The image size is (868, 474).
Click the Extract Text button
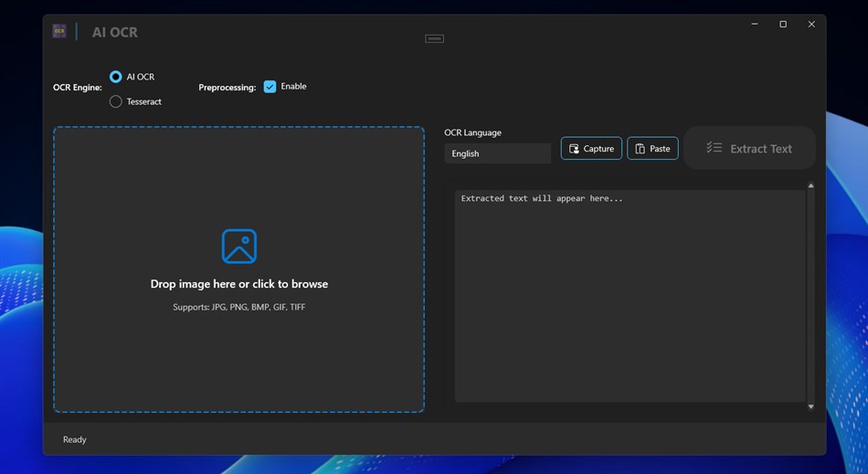(x=749, y=148)
